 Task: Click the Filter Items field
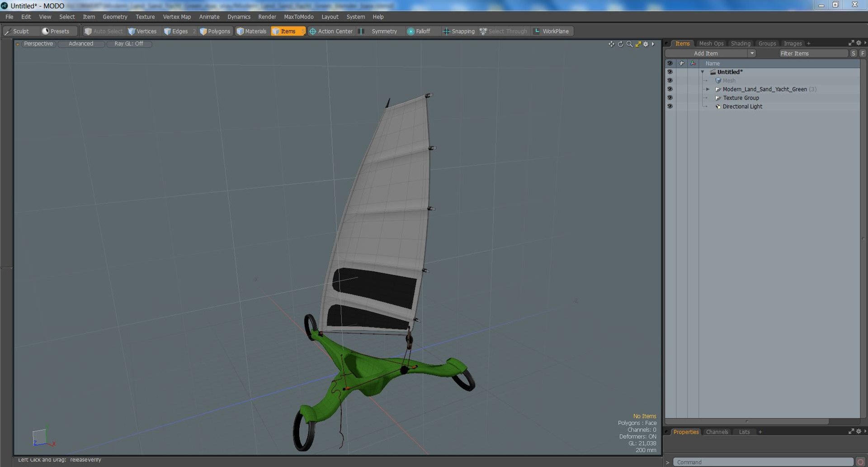(813, 53)
